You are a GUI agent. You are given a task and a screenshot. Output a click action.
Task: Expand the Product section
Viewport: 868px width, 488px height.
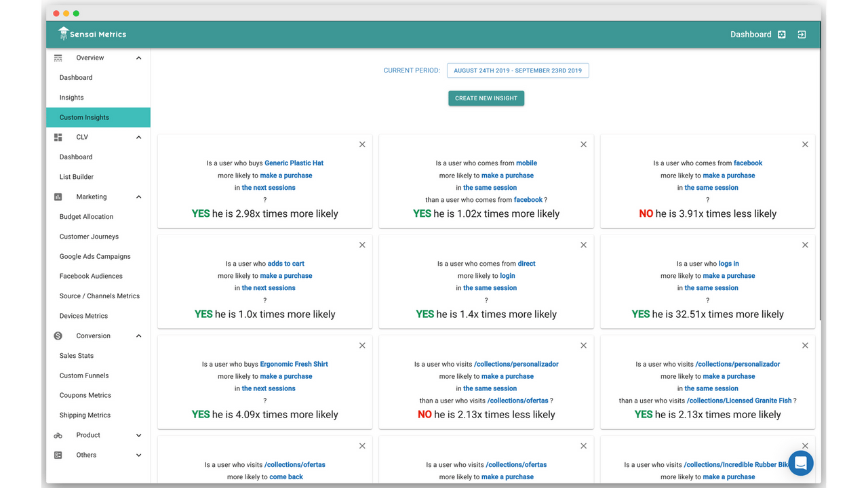pos(138,434)
